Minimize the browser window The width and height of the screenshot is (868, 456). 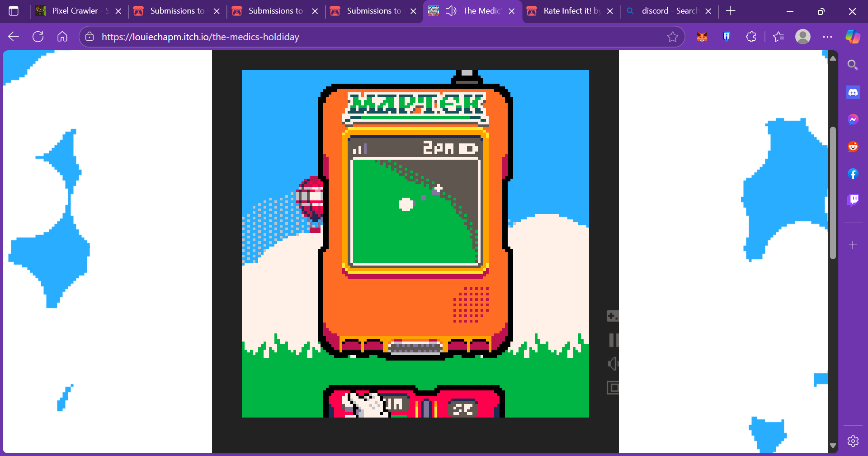coord(790,11)
